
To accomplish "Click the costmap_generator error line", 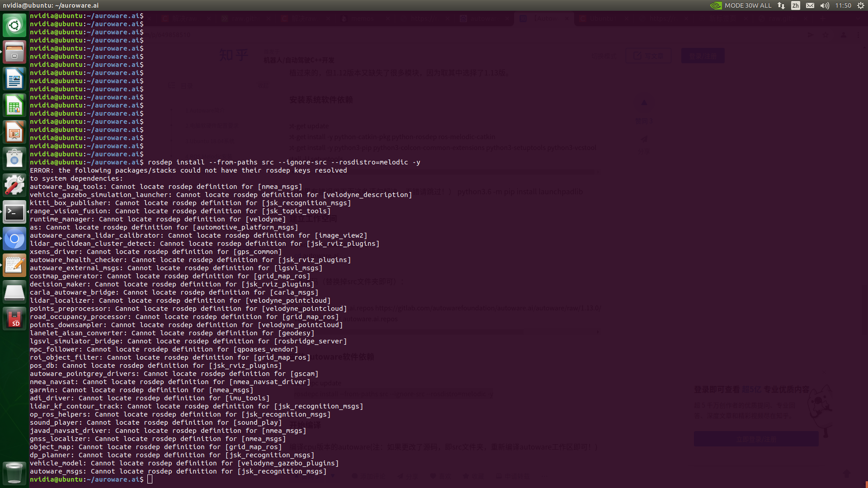I will 170,276.
